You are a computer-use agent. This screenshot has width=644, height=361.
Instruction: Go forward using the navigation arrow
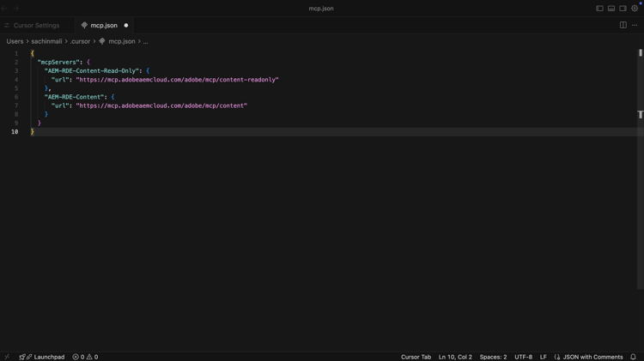click(x=15, y=9)
